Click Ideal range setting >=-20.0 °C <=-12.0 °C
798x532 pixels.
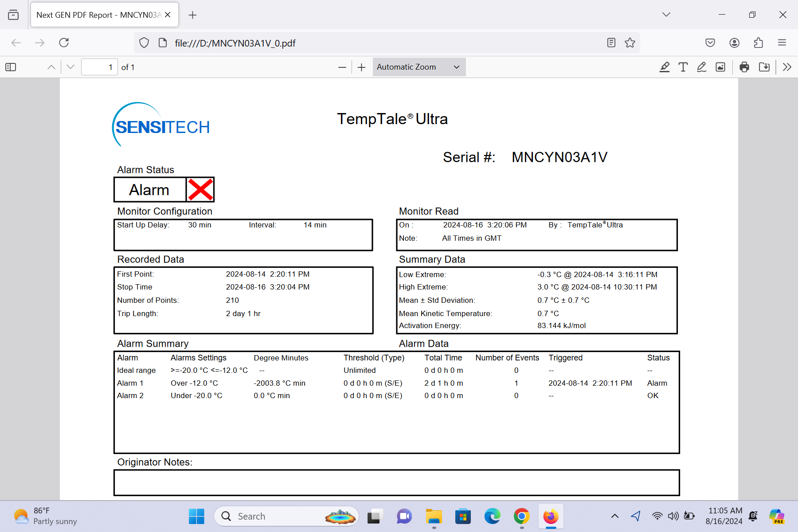tap(209, 370)
